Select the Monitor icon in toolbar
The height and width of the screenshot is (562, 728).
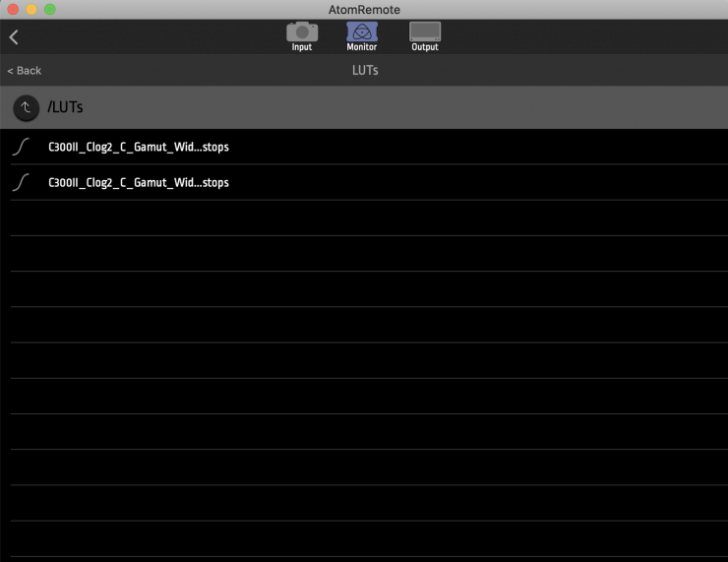(362, 31)
